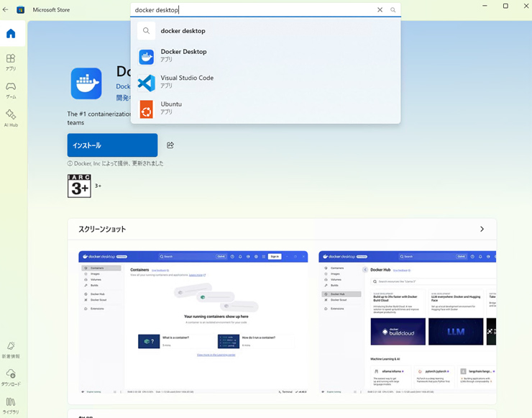Open 新着情報 in the sidebar
The width and height of the screenshot is (532, 418).
coord(11,350)
